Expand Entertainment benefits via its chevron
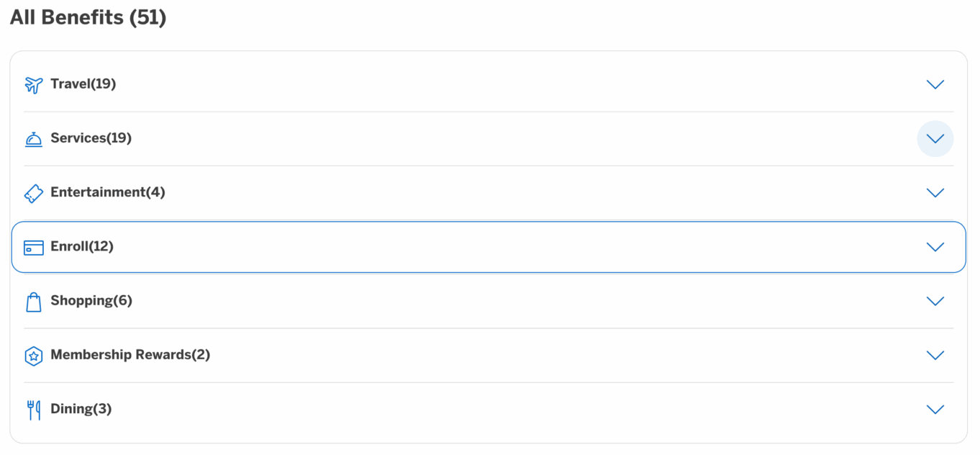The height and width of the screenshot is (455, 980). point(935,192)
